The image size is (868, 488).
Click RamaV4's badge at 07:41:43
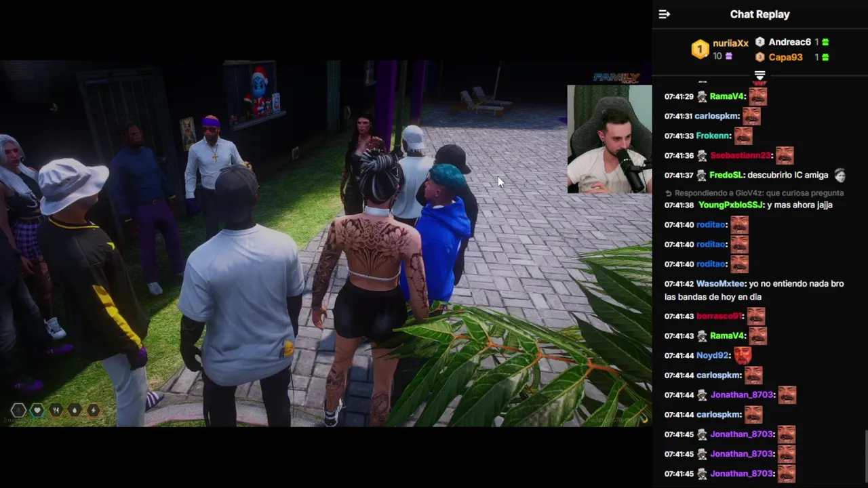[702, 335]
